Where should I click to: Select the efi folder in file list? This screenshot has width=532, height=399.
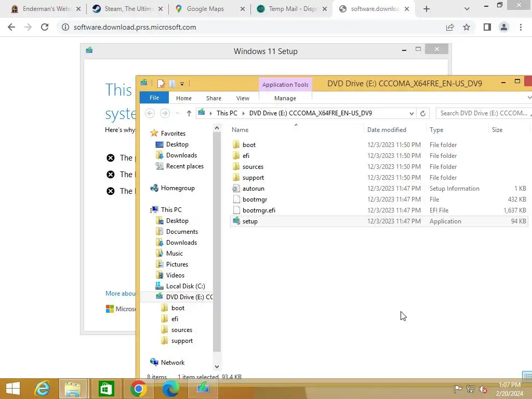pos(379,156)
